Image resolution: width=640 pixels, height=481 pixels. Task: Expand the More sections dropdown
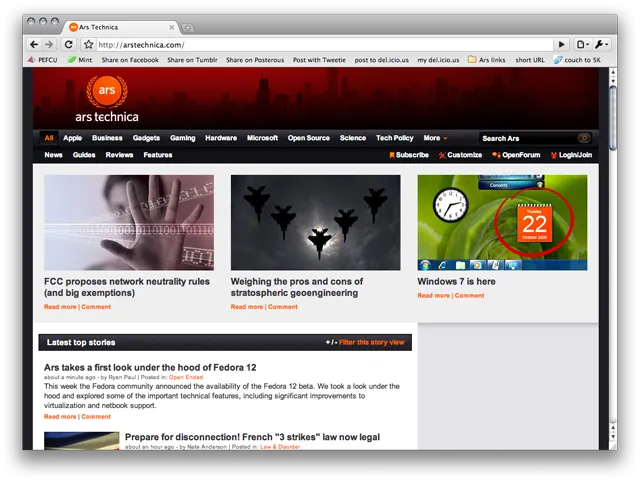click(435, 138)
